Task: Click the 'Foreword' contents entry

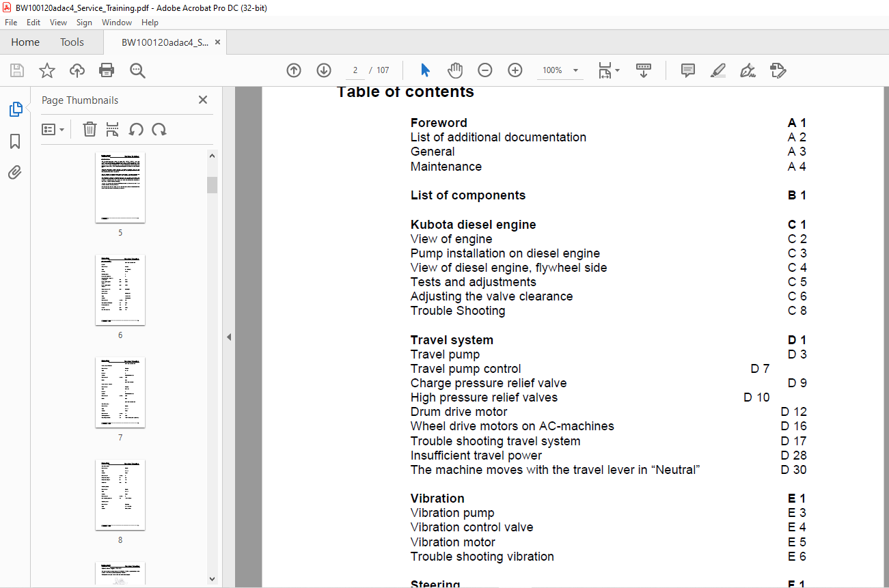Action: coord(439,123)
